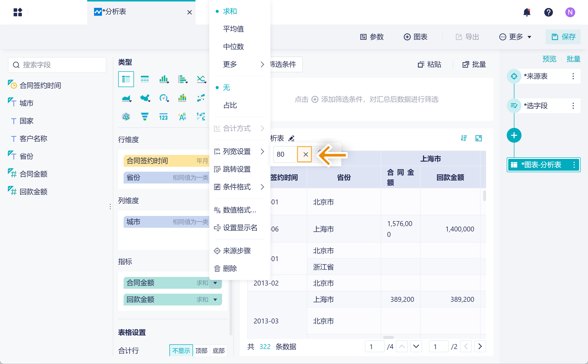Expand the 更多 toolbar dropdown
The width and height of the screenshot is (588, 364).
(515, 37)
